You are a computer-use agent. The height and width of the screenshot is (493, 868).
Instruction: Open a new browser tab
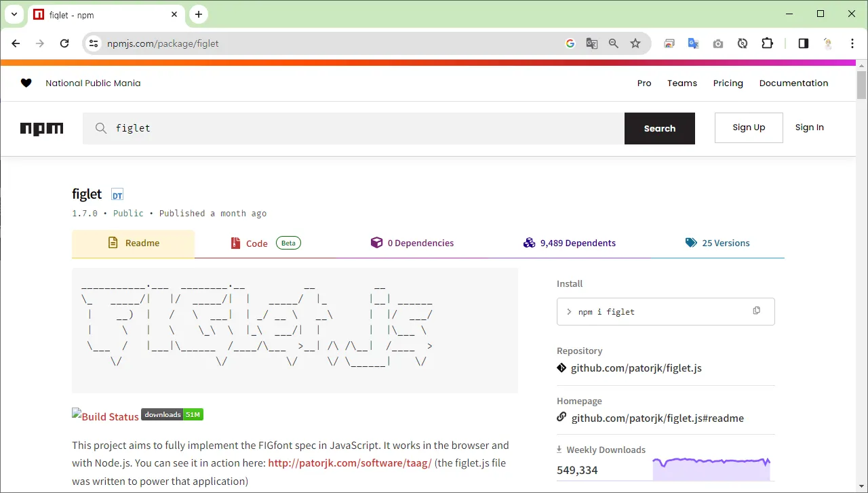pyautogui.click(x=199, y=14)
